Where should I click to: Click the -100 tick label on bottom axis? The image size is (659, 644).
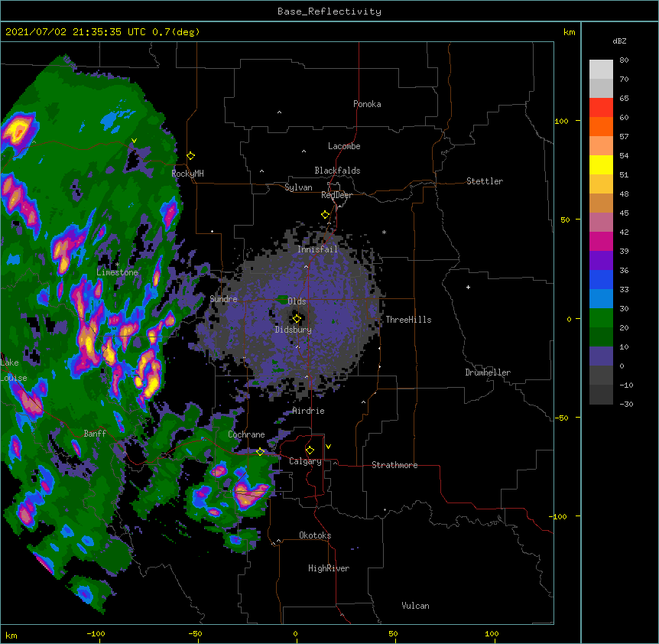96,633
